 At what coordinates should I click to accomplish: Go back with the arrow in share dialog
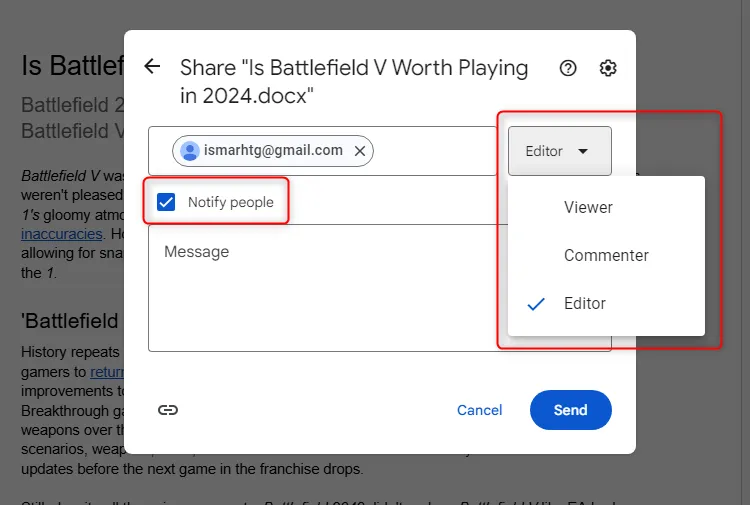[x=152, y=66]
